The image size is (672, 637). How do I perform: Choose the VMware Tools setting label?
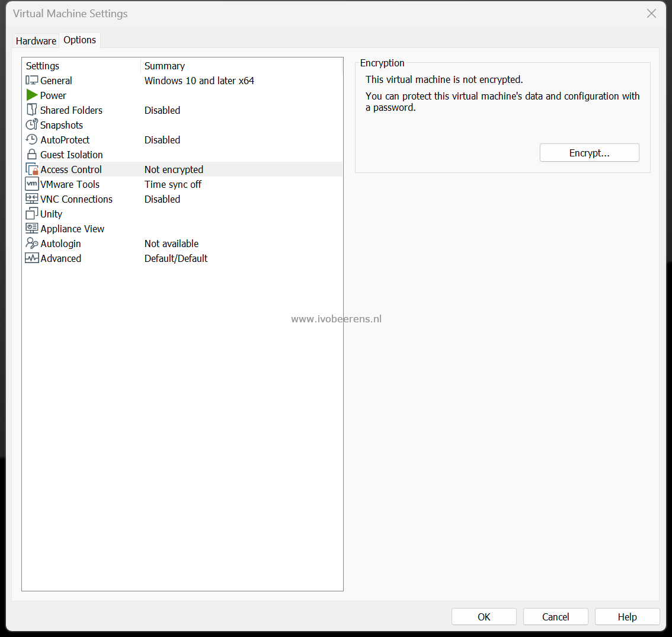coord(70,184)
